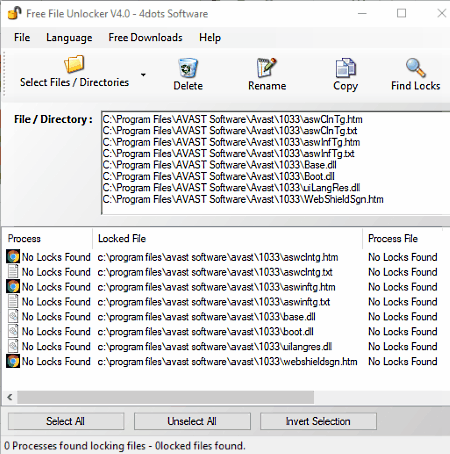The height and width of the screenshot is (454, 450).
Task: Click locked file entry aswclntg.htm
Action: [218, 257]
